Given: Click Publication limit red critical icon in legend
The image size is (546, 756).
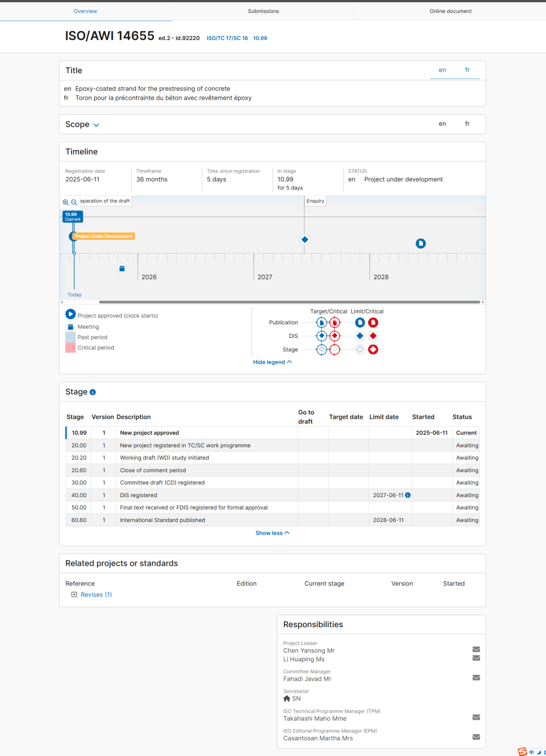Looking at the screenshot, I should (x=373, y=323).
